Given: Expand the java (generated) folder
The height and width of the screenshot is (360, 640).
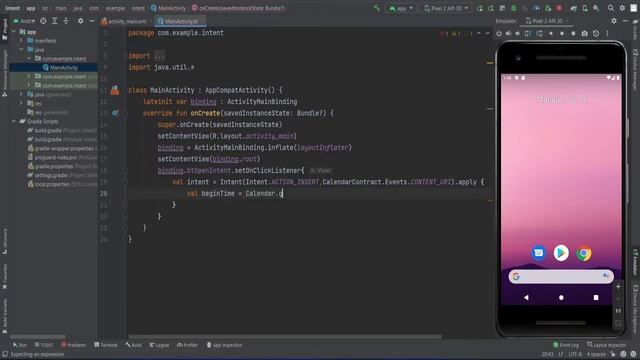Looking at the screenshot, I should pos(22,95).
